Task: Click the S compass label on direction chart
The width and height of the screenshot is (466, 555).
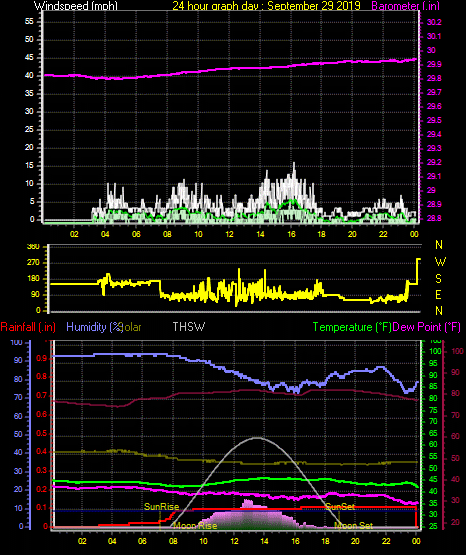Action: coord(438,279)
